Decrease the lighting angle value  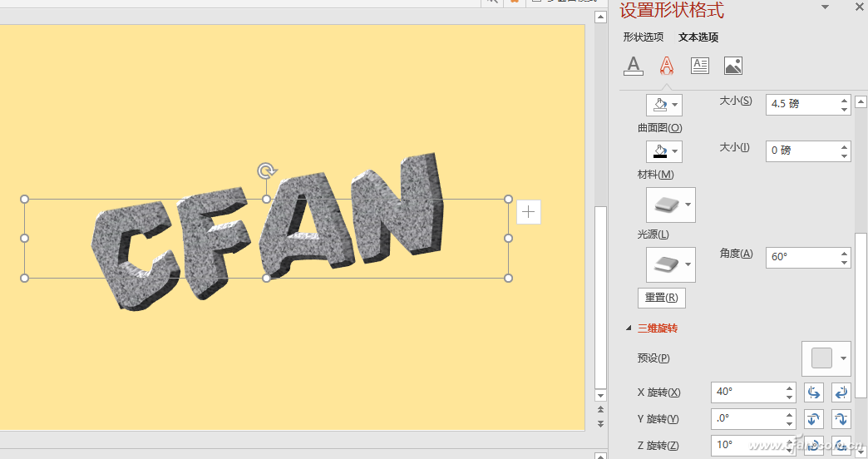point(844,262)
